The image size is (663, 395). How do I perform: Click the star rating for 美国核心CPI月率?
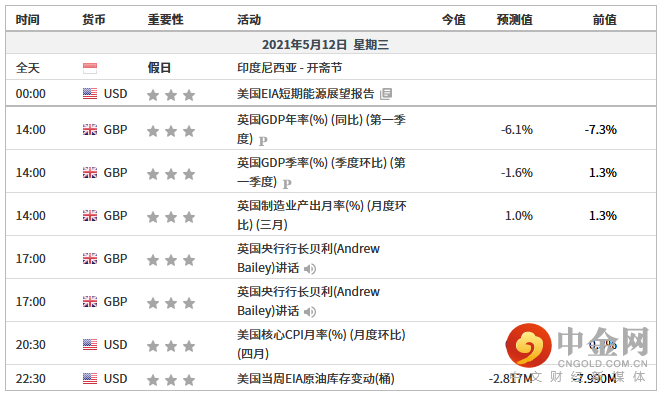[x=171, y=346]
